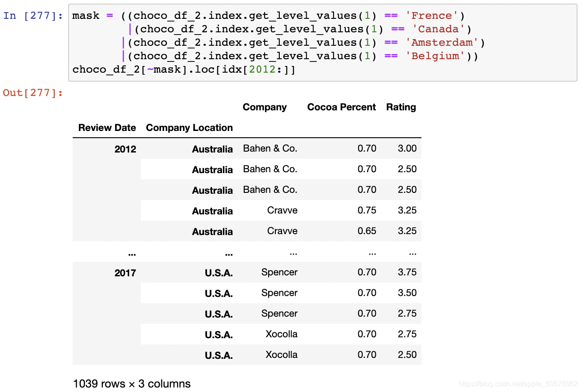Viewport: 582px width, 392px height.
Task: Click the Spencer rating value 3.75
Action: click(407, 272)
